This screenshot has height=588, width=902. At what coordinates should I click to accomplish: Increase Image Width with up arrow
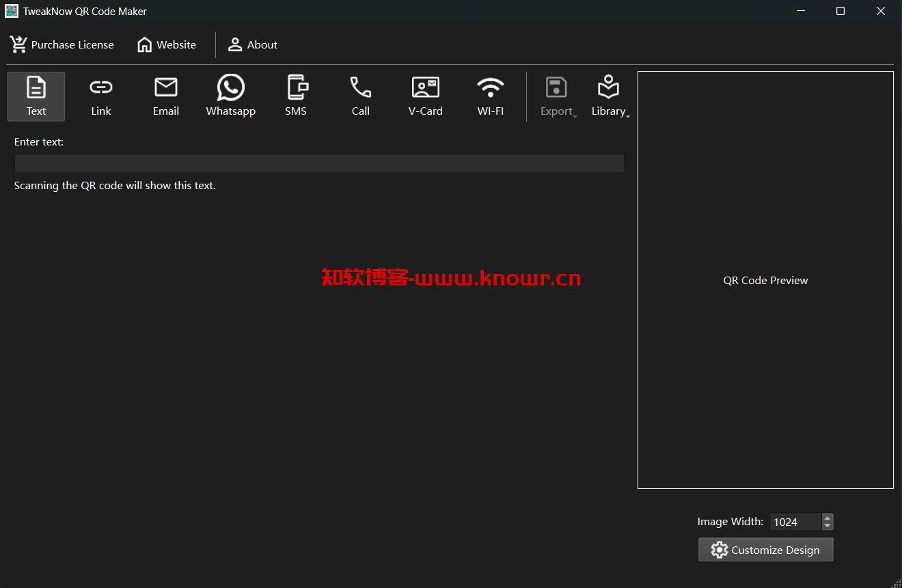click(828, 518)
